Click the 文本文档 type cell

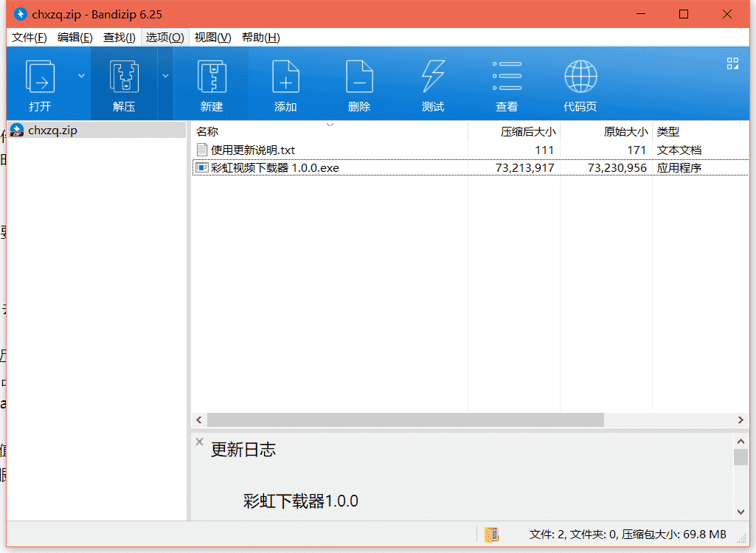pyautogui.click(x=679, y=150)
